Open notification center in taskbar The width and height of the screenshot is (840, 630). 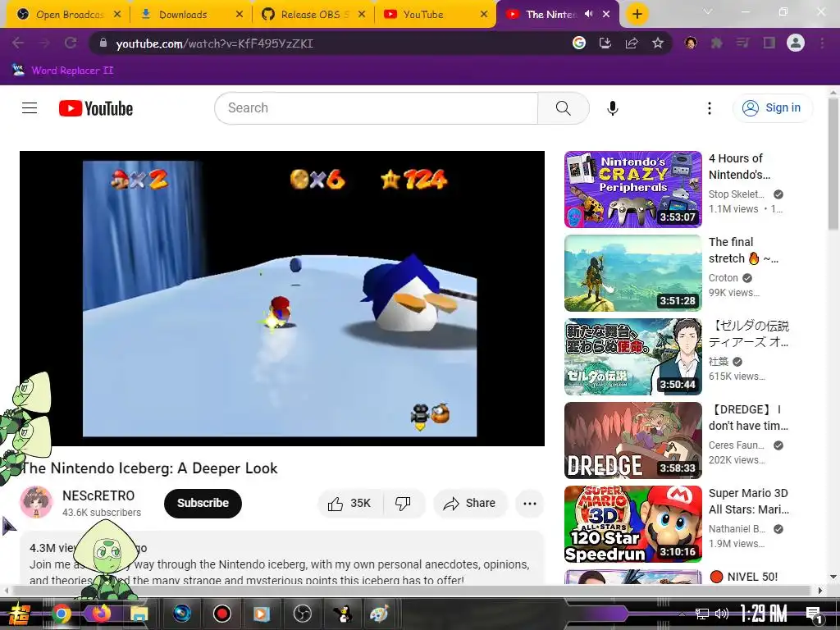[814, 614]
